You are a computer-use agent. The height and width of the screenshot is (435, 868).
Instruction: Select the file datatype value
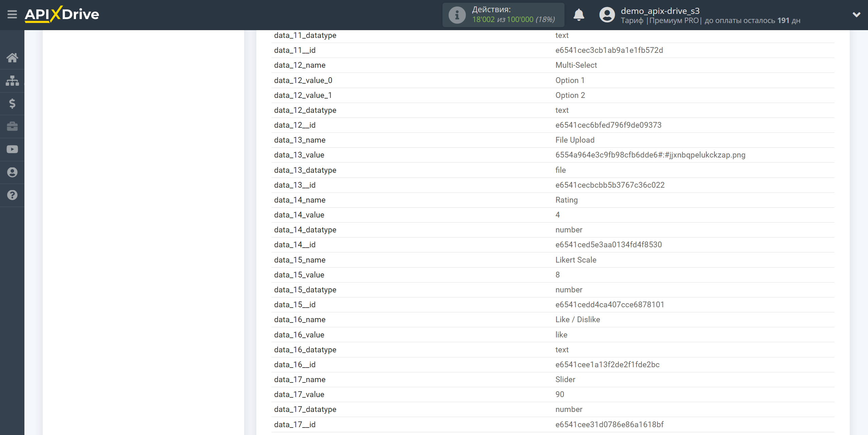560,170
